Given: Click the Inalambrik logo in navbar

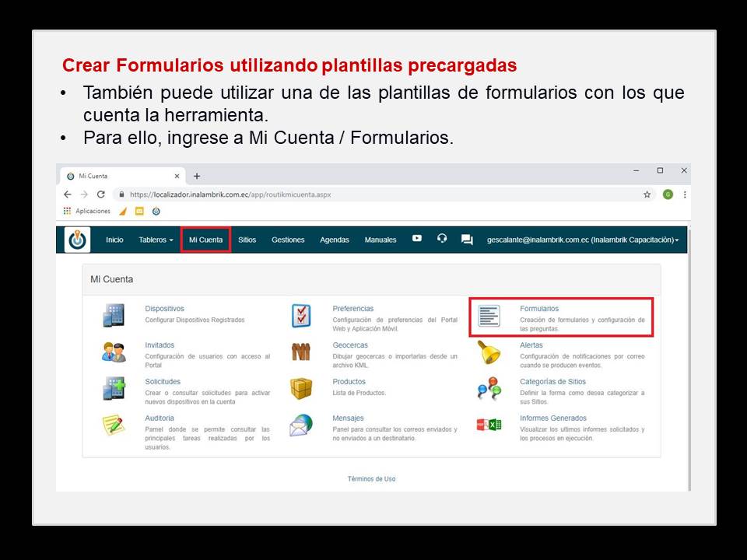Looking at the screenshot, I should click(77, 240).
